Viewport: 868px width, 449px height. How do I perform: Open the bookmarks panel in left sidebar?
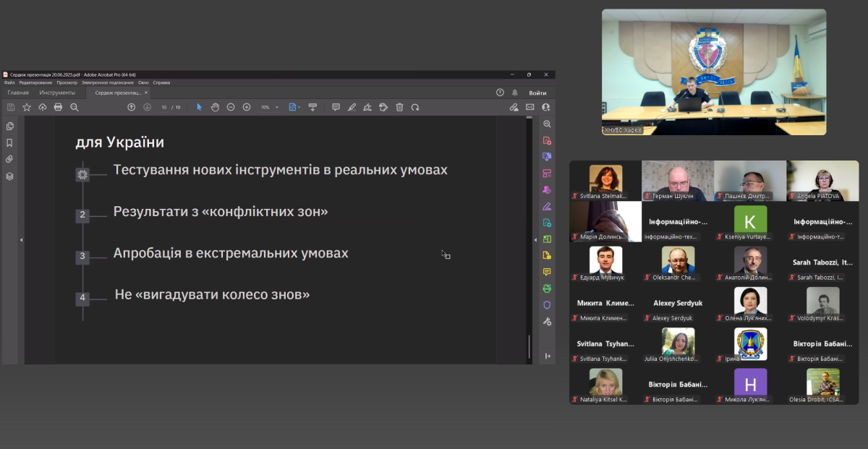[9, 142]
